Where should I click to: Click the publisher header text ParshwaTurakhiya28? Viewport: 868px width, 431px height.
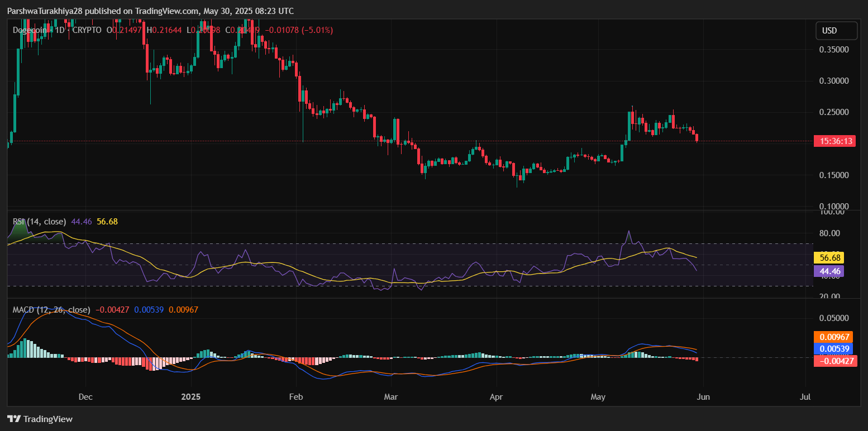pyautogui.click(x=45, y=11)
